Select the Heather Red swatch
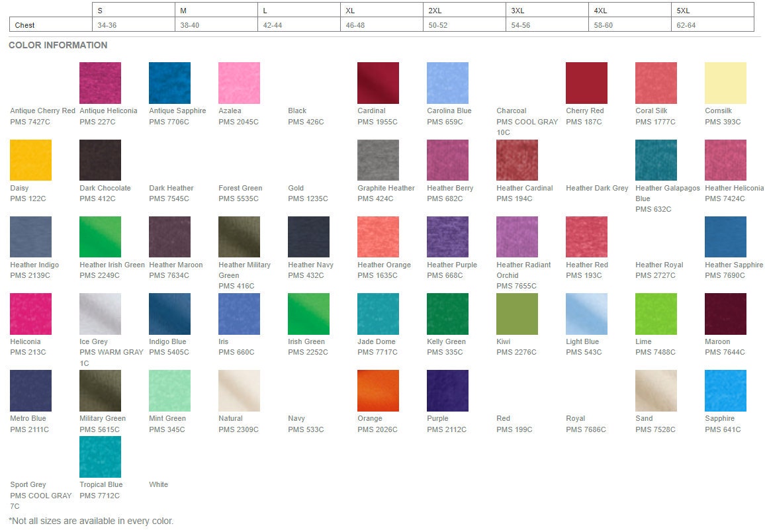This screenshot has width=765, height=532. coord(586,237)
